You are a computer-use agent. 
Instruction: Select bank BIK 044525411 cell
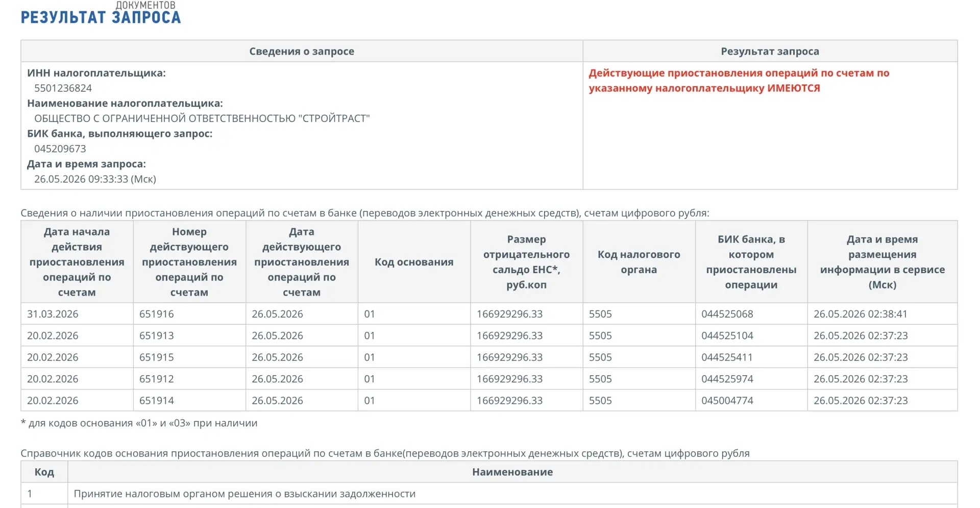pyautogui.click(x=751, y=357)
